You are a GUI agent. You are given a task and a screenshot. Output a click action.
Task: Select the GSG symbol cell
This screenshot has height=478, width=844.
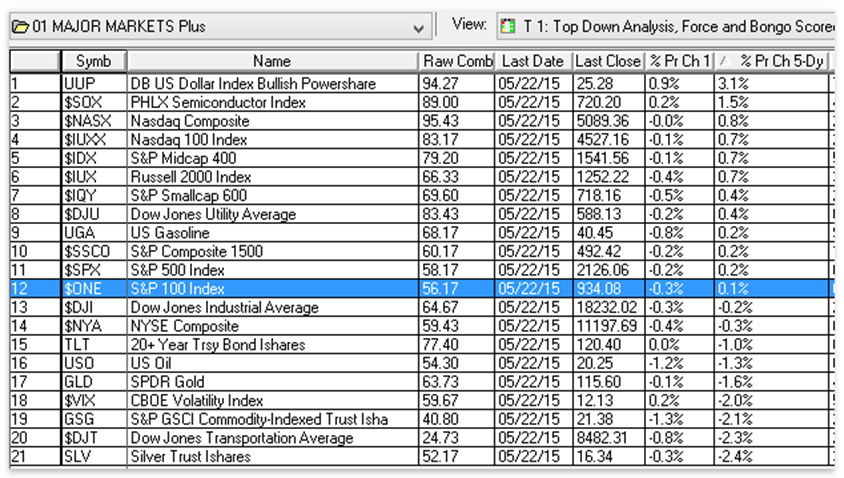click(94, 419)
